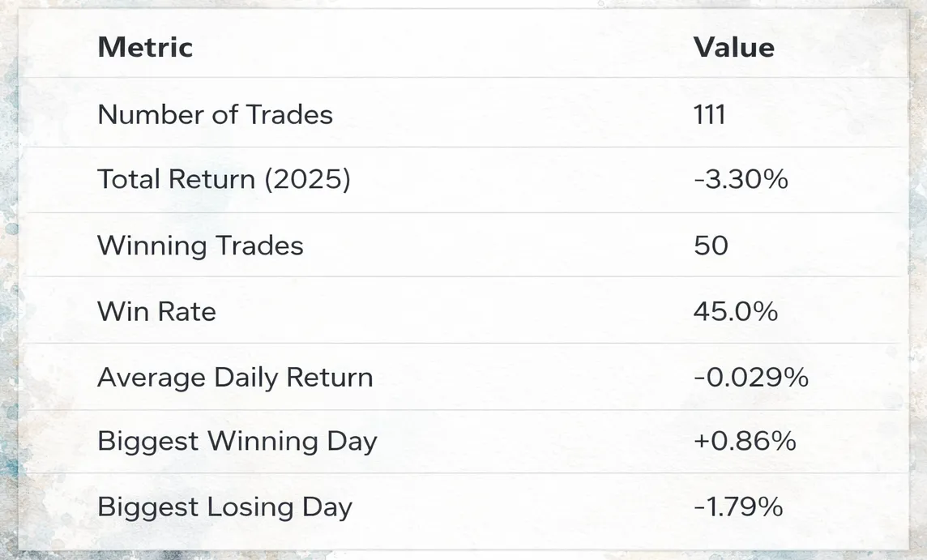Screen dimensions: 927x560
Task: Click the Value column header
Action: pyautogui.click(x=733, y=47)
